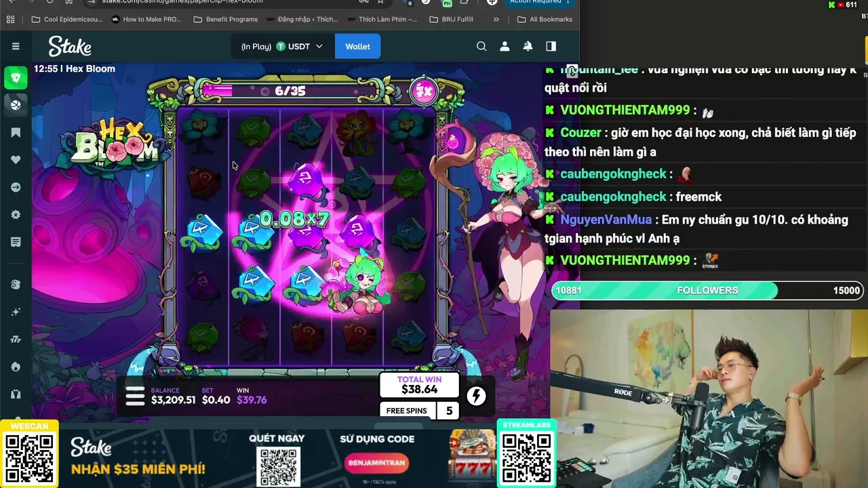The image size is (868, 488).
Task: Click the BENJAMINTRAN promo code button
Action: [376, 463]
